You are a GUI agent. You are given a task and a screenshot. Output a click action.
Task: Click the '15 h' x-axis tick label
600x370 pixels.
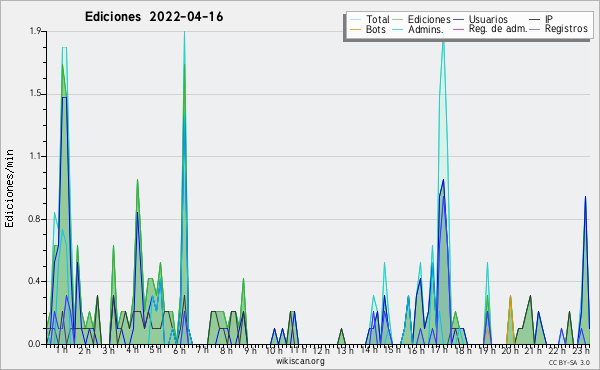tap(392, 350)
